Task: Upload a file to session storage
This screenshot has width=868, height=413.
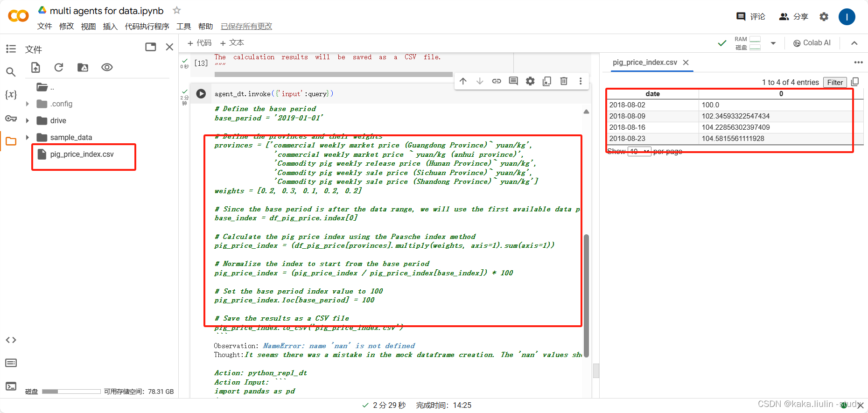Action: point(35,68)
